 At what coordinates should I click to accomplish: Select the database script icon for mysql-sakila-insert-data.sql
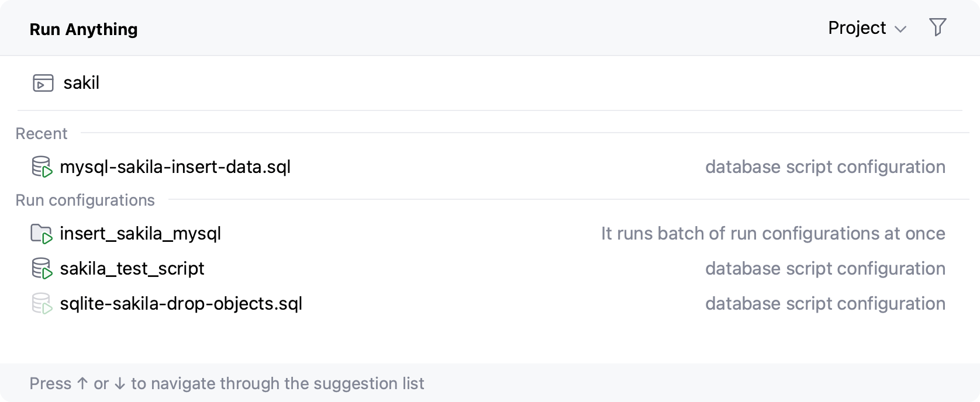tap(42, 167)
